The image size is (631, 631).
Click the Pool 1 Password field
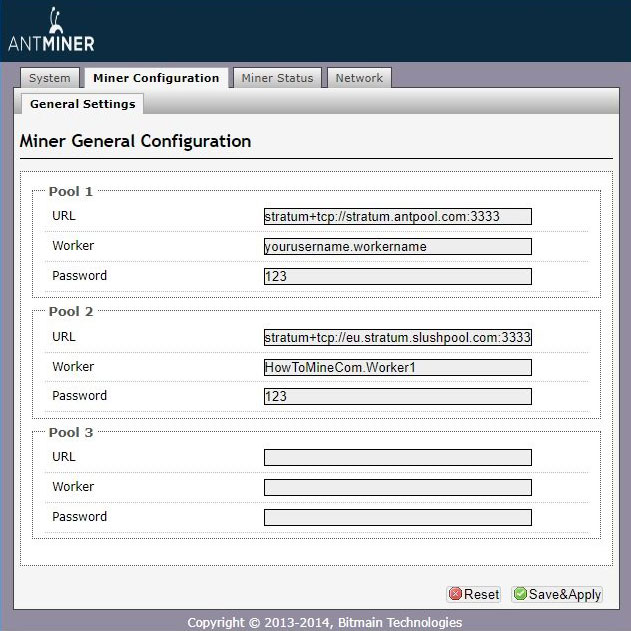pyautogui.click(x=398, y=276)
